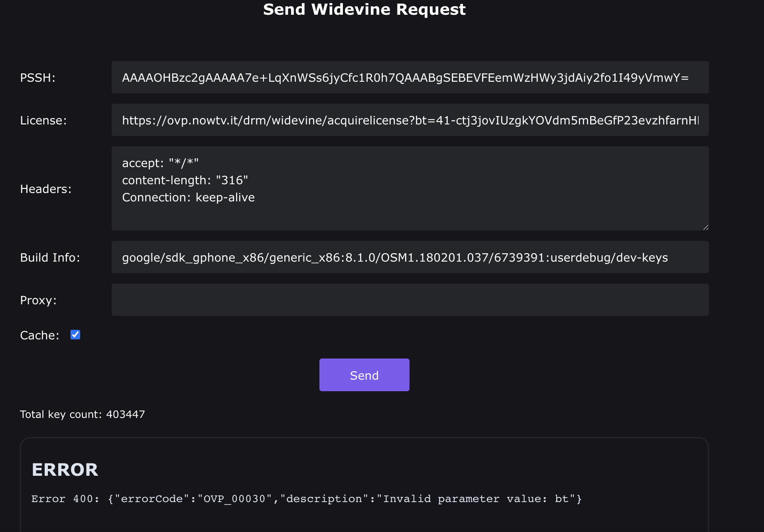Focus the PSSH input field
764x532 pixels.
click(x=410, y=77)
